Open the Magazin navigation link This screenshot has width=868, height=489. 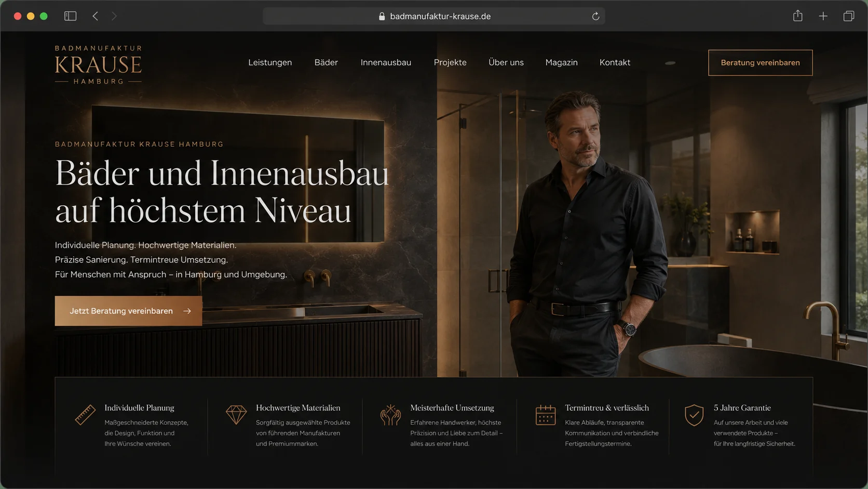(x=561, y=62)
